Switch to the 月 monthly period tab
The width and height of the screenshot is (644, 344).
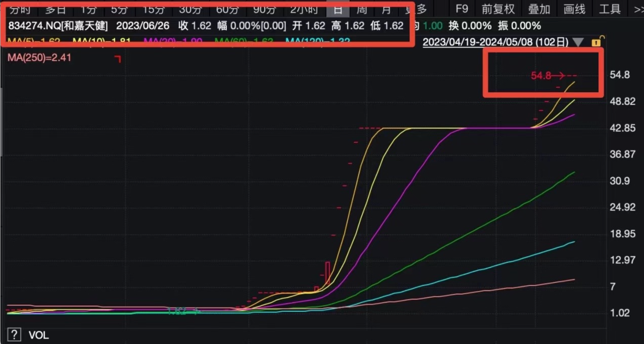(386, 10)
